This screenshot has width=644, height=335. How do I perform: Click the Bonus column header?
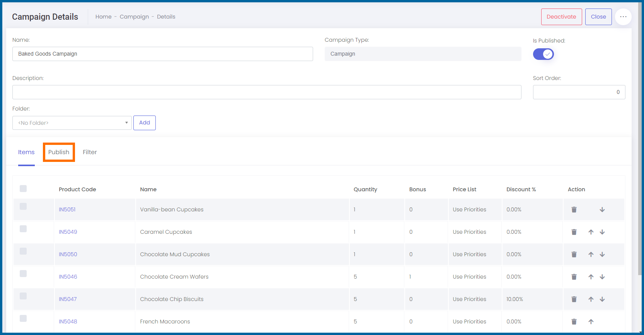(x=417, y=189)
